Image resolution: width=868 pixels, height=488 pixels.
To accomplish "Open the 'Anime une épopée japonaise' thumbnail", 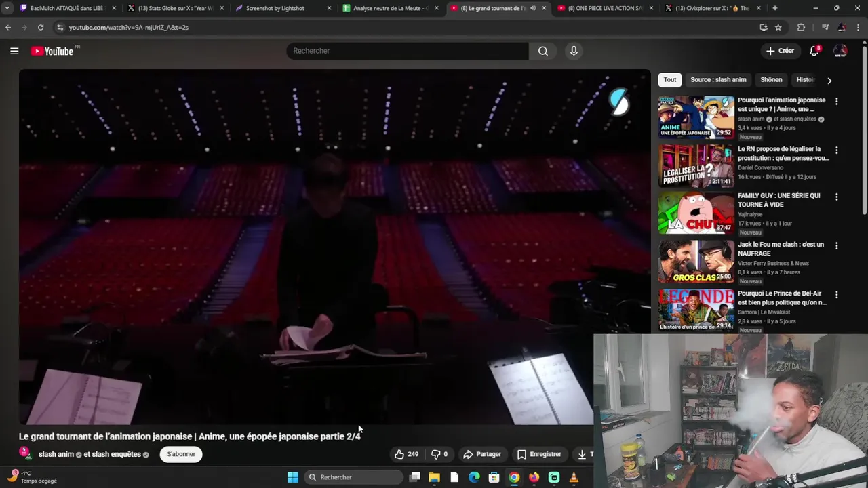I will [x=696, y=117].
